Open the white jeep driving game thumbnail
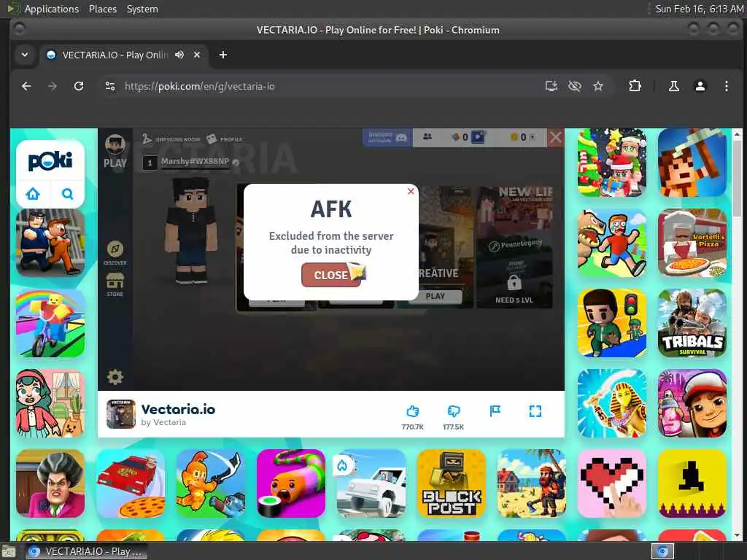The image size is (747, 560). coord(371,483)
